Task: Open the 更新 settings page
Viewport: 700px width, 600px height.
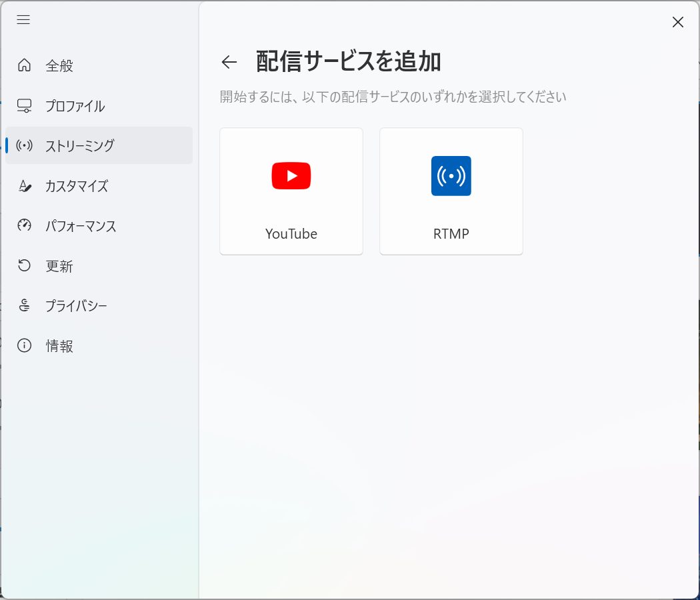Action: (x=99, y=266)
